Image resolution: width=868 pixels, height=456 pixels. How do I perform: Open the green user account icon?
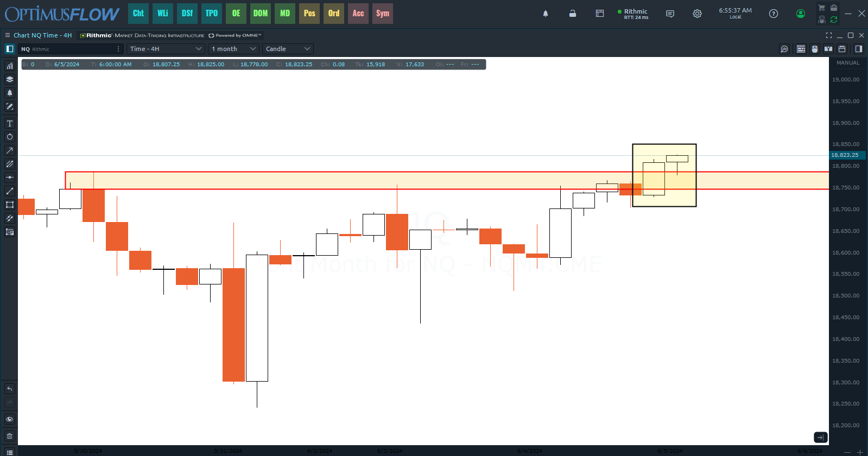click(x=801, y=14)
